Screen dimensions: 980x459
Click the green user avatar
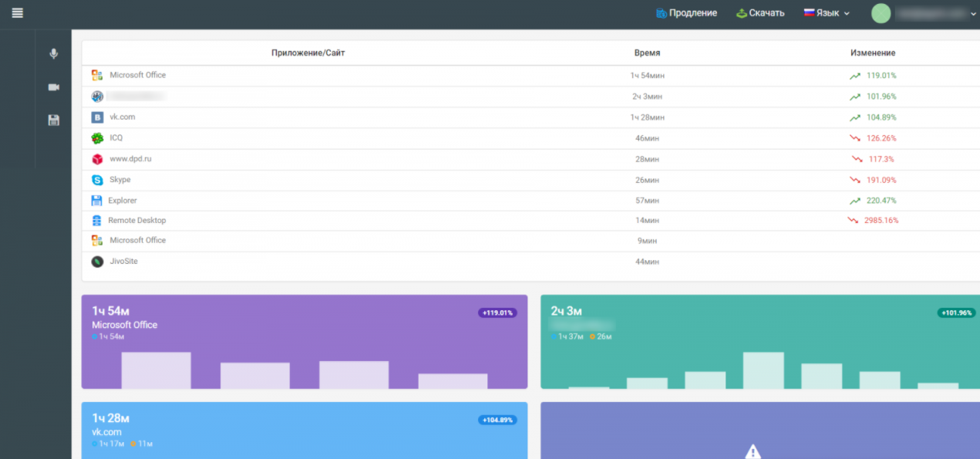coord(881,13)
